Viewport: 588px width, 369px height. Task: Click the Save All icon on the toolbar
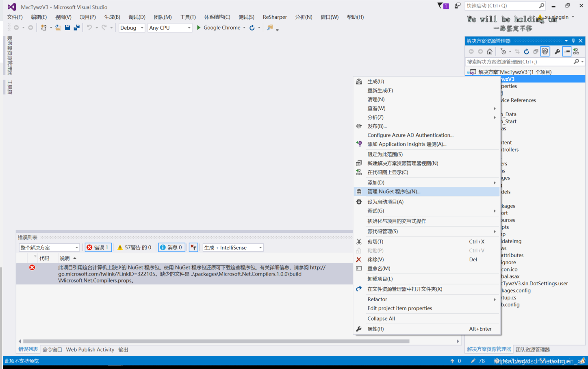tap(76, 27)
